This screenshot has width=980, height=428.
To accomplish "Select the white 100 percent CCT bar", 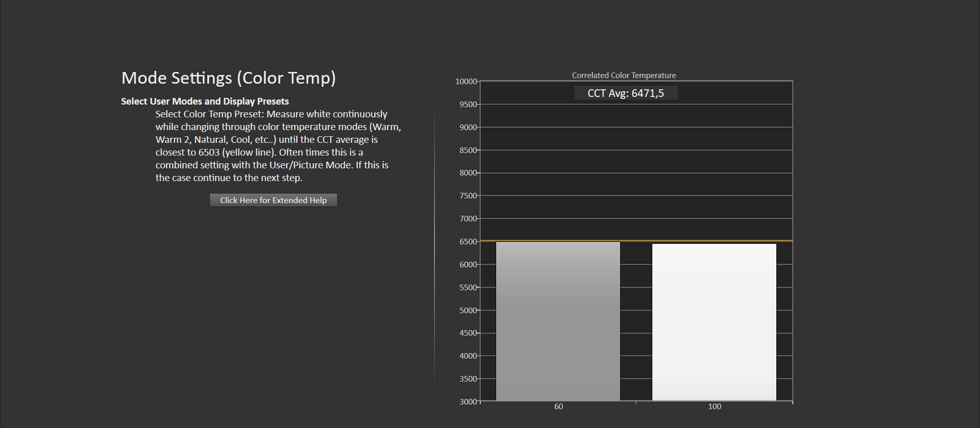I will (714, 322).
